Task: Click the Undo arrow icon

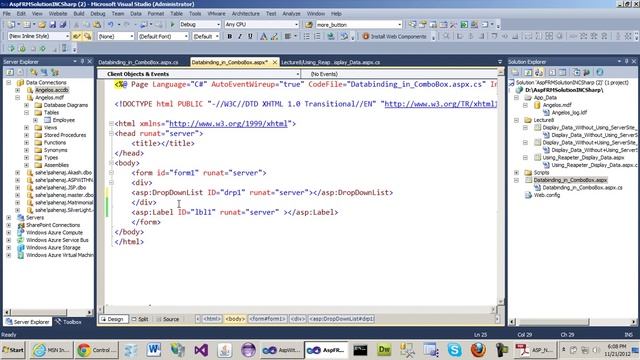Action: 110,24
